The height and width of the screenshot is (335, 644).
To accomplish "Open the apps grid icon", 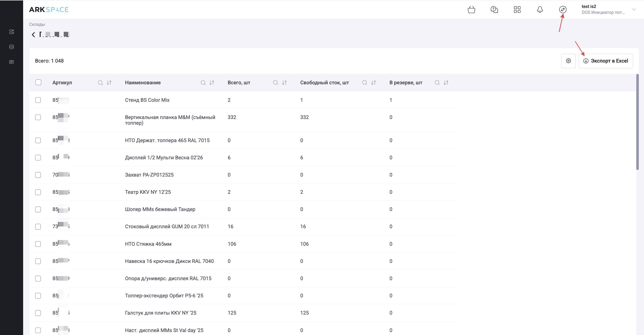I will pos(517,10).
